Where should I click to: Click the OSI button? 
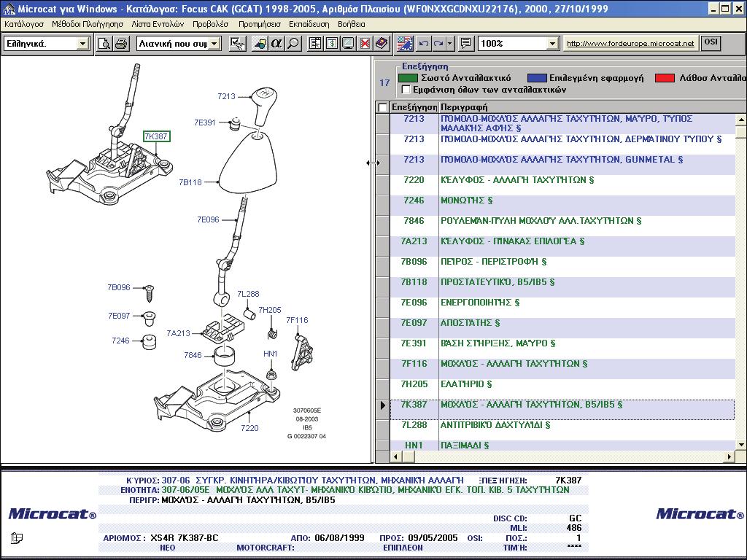(711, 42)
